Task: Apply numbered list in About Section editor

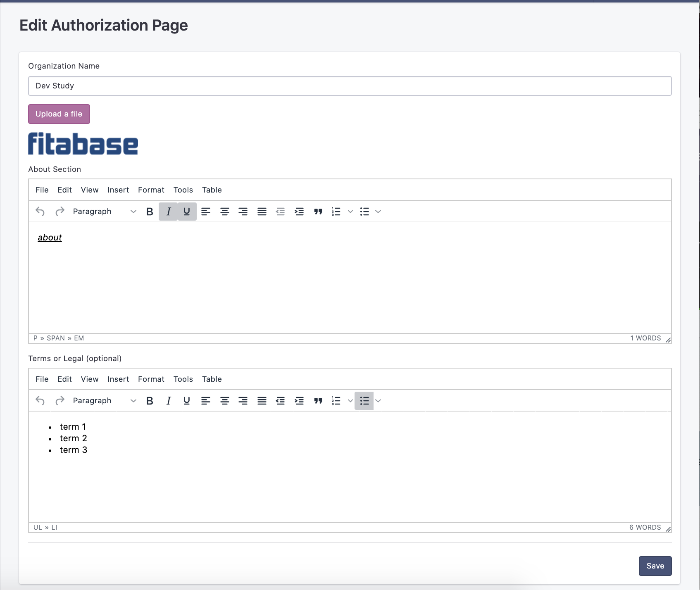Action: pyautogui.click(x=336, y=212)
